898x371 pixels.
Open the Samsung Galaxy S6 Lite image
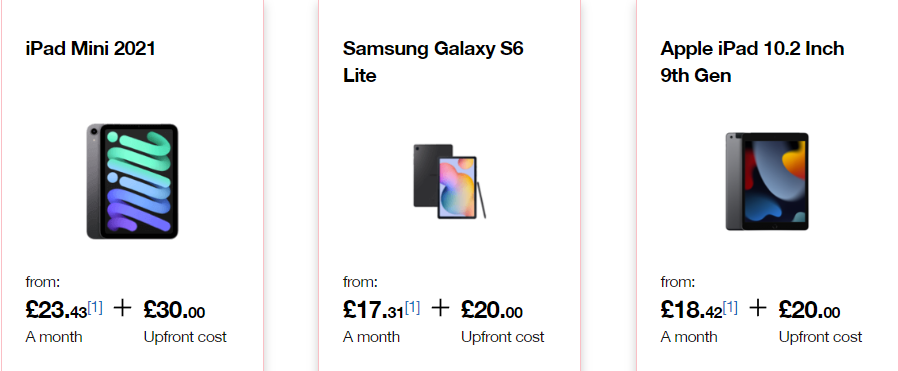pos(450,181)
